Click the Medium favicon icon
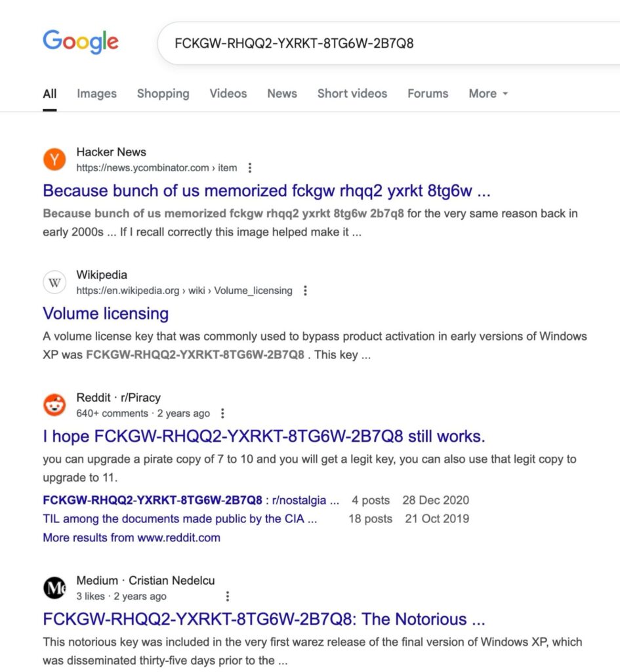This screenshot has height=672, width=620. (x=54, y=588)
